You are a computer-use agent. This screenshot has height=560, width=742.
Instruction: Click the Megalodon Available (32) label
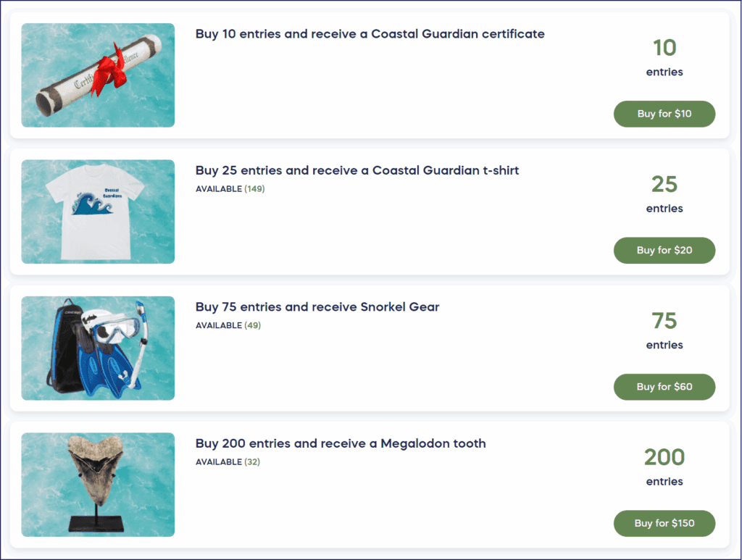(228, 461)
